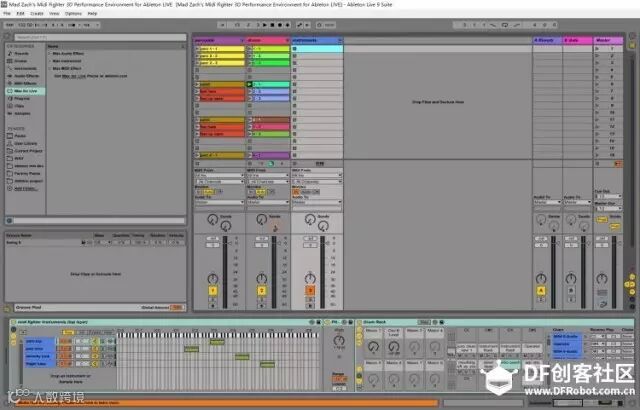The width and height of the screenshot is (640, 410).
Task: Select Max Audio Effect folder in browser
Action: (x=68, y=53)
